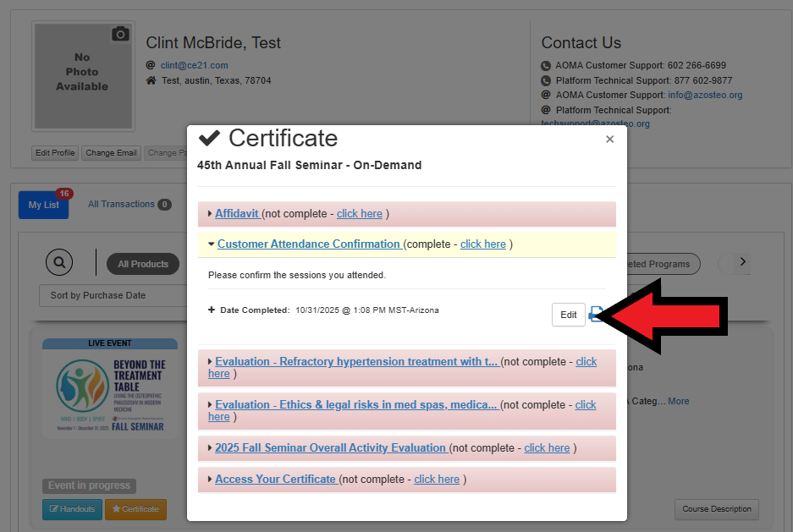
Task: Click the right chevron filter scroll arrow
Action: coord(742,262)
